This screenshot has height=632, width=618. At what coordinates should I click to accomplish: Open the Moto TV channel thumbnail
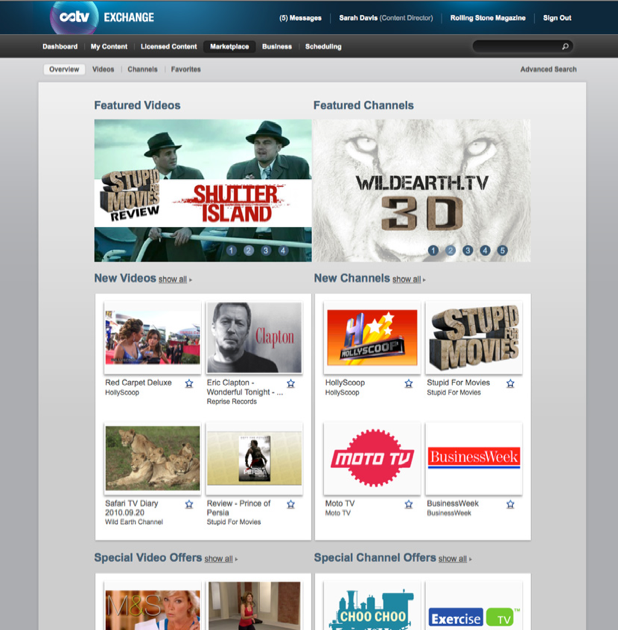(372, 458)
